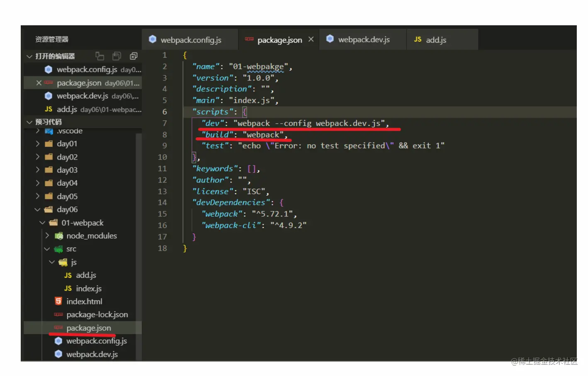This screenshot has height=376, width=588.
Task: Collapse the 01-webpack folder
Action: click(42, 223)
